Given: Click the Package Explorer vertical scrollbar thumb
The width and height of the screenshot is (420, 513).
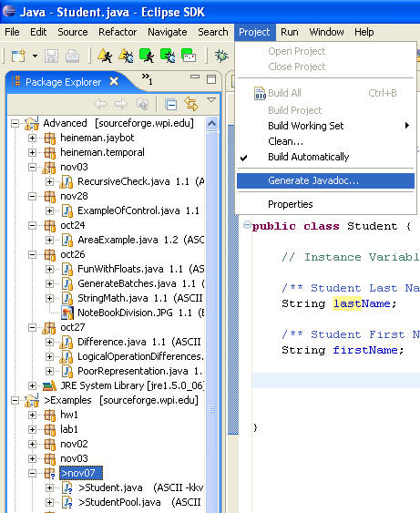Looking at the screenshot, I should (x=211, y=409).
